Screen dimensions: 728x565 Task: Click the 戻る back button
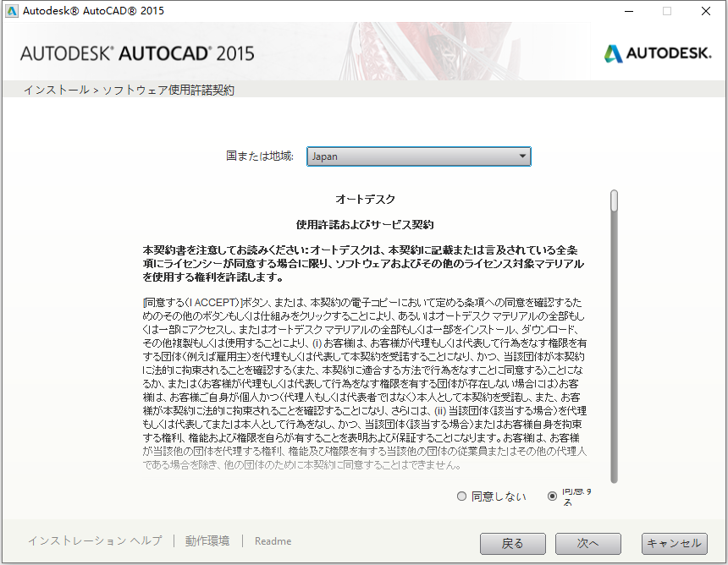tap(513, 543)
